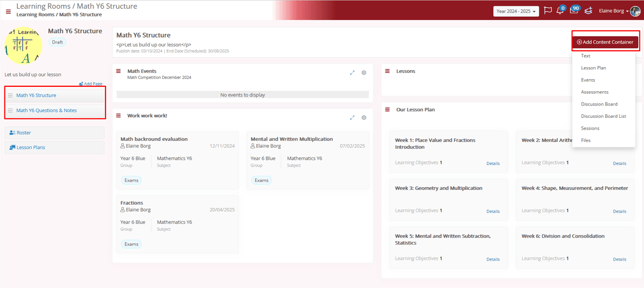Open Details for Week 6 lesson
The image size is (644, 288).
[620, 259]
